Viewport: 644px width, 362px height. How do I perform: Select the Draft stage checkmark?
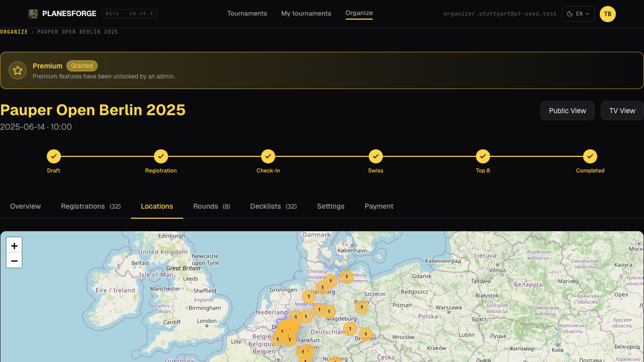coord(54,156)
